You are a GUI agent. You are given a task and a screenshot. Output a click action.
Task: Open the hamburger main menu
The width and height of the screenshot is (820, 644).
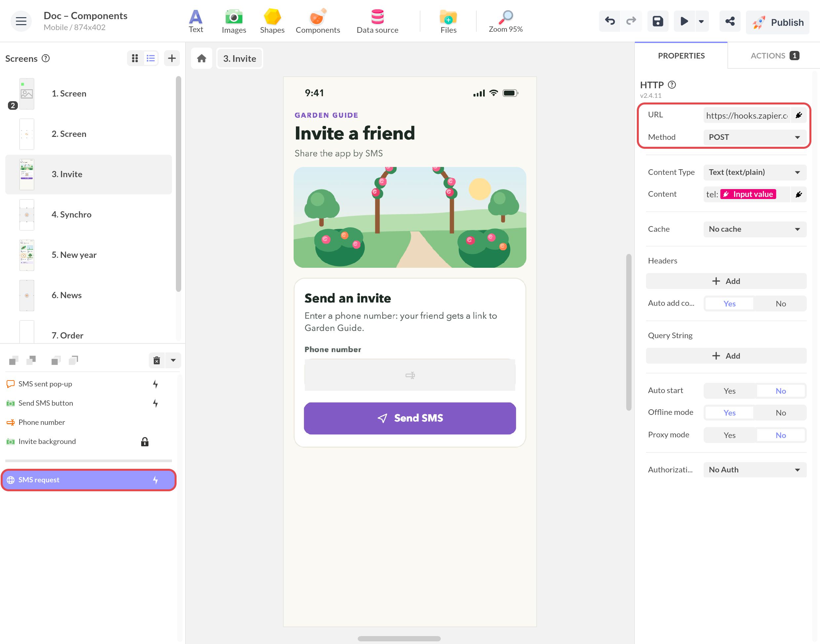tap(21, 21)
